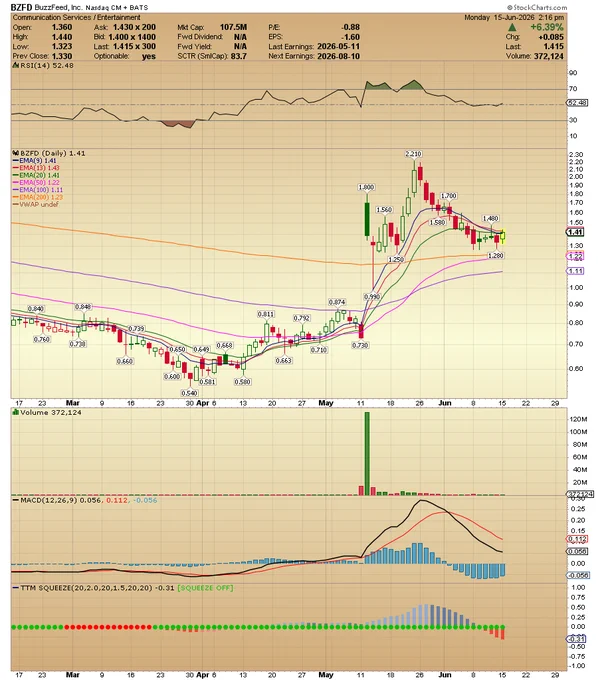Click the candlestick icon before BZFD (Daily)

point(16,153)
